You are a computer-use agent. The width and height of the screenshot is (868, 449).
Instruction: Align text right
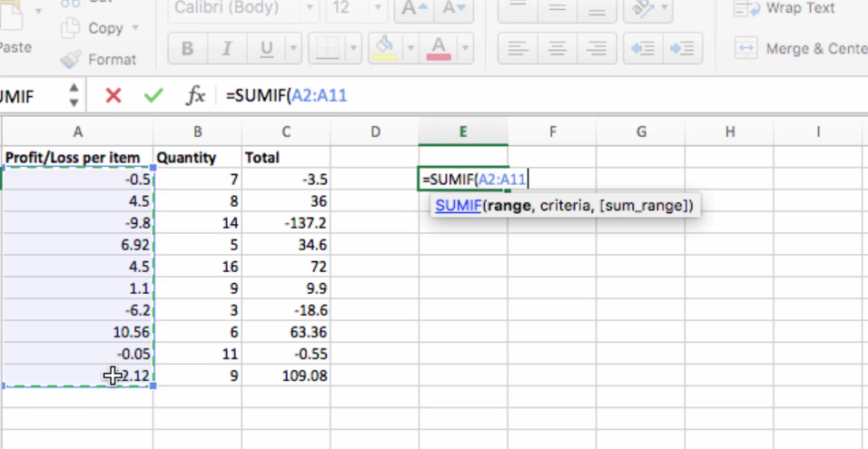click(x=597, y=49)
